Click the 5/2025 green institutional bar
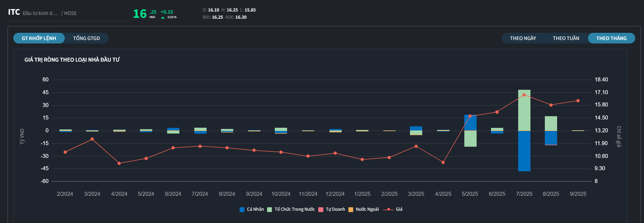The height and width of the screenshot is (223, 644). click(470, 139)
